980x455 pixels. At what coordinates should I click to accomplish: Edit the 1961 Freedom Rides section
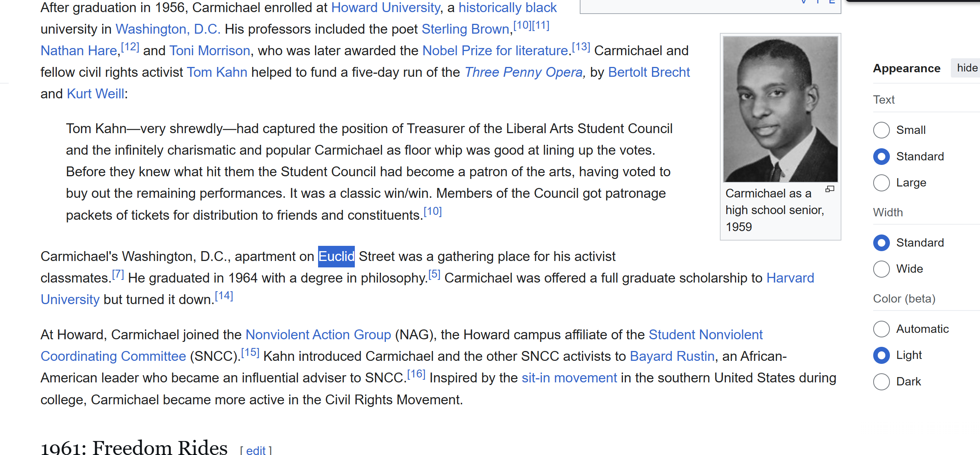[256, 450]
